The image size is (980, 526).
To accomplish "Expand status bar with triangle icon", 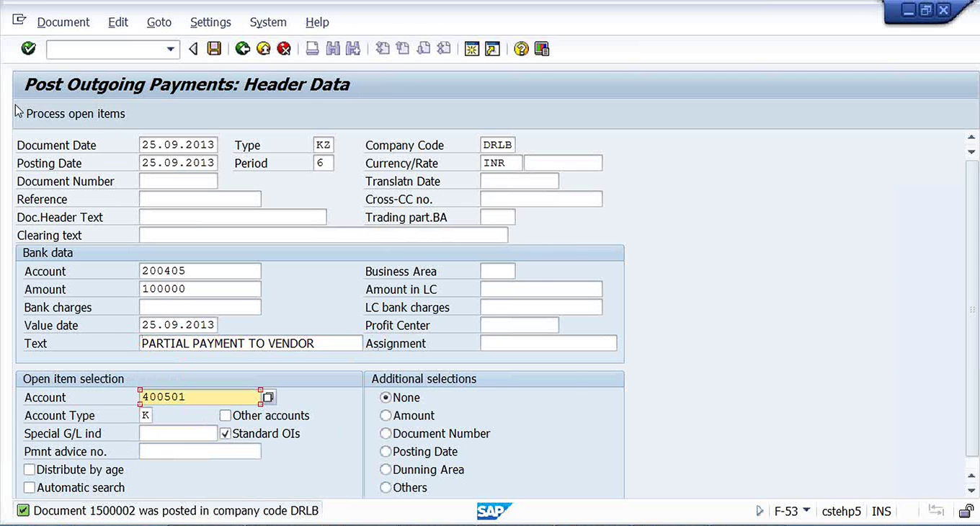I will click(759, 511).
